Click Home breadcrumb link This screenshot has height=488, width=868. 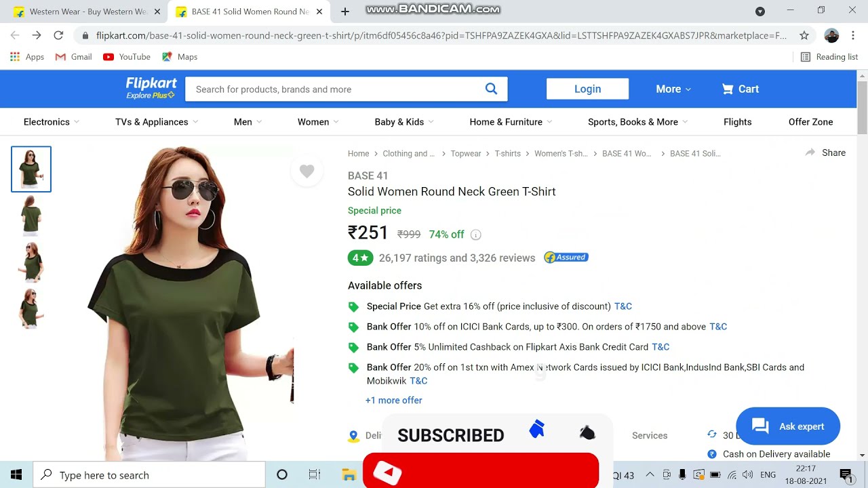(359, 154)
